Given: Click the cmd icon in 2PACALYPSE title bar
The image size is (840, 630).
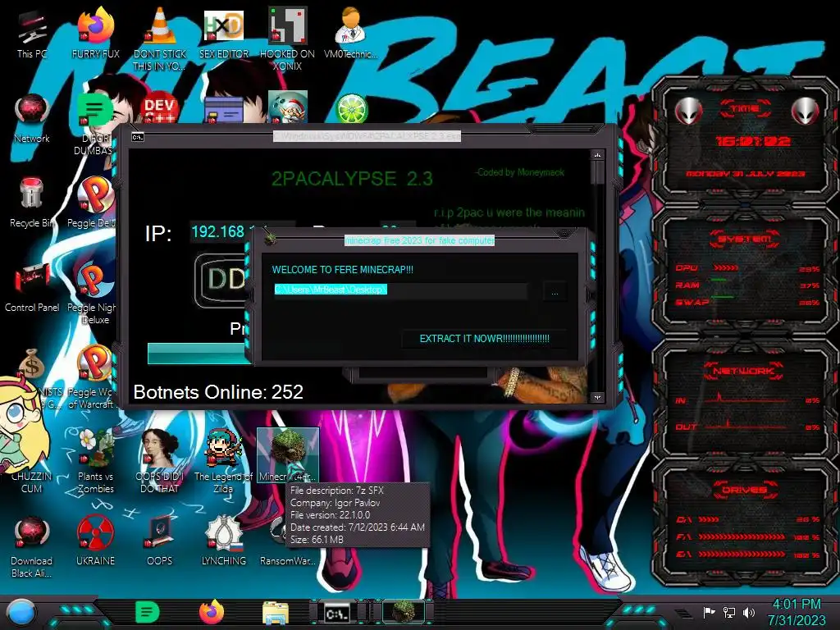Looking at the screenshot, I should click(138, 137).
